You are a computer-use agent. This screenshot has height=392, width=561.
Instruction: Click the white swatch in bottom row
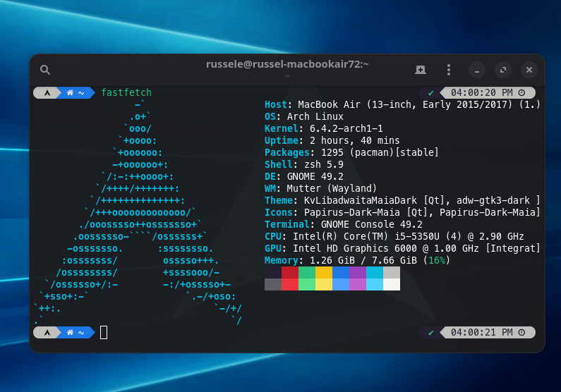[x=392, y=284]
